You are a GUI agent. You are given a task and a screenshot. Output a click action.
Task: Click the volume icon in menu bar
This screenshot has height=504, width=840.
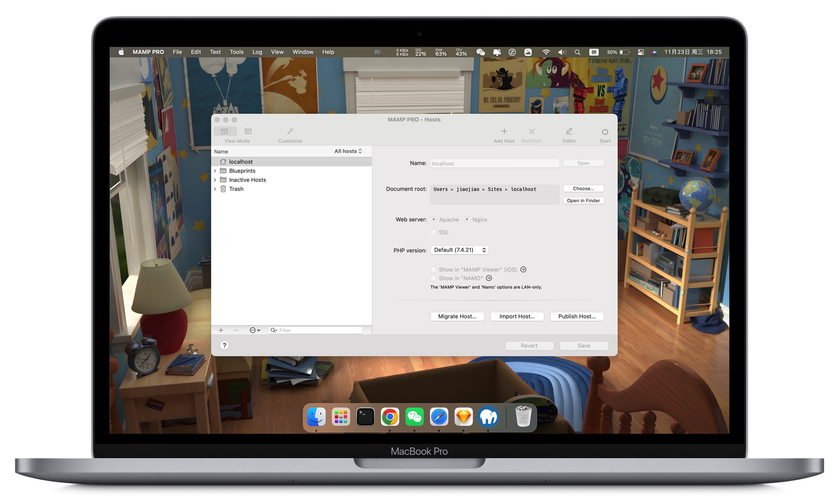[562, 52]
